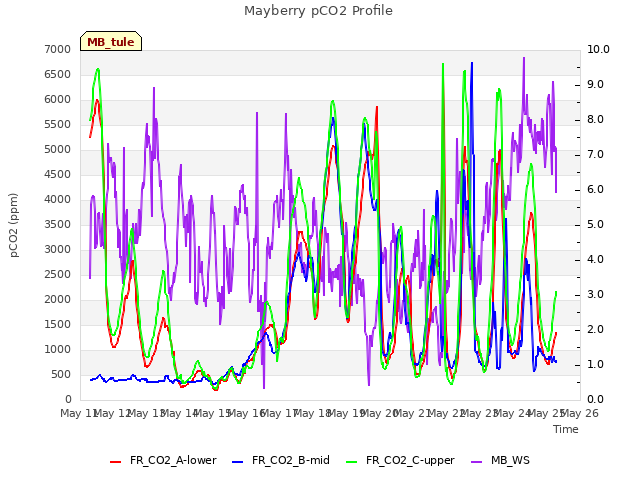Click the blue FR_CO2_B-mid legend swatch
Image resolution: width=640 pixels, height=480 pixels.
tap(238, 462)
